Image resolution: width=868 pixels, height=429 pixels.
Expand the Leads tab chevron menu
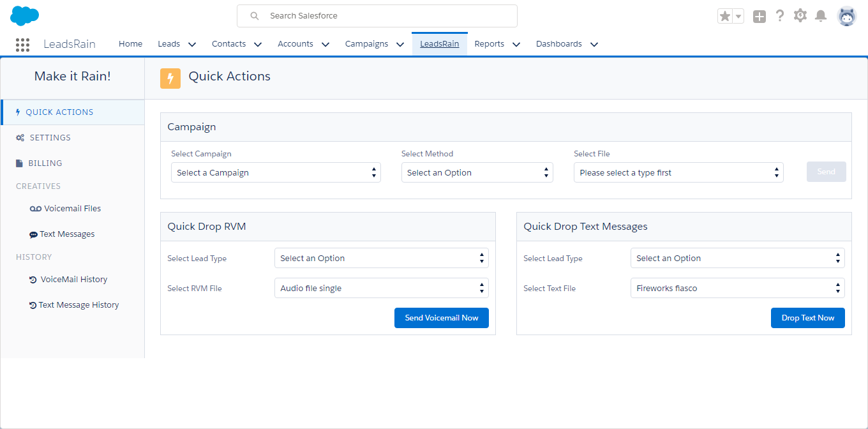click(192, 45)
